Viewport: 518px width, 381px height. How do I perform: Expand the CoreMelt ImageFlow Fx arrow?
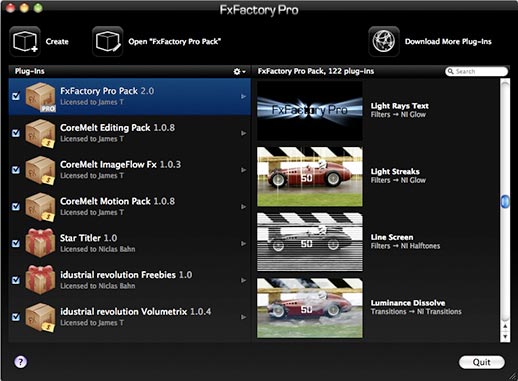[244, 170]
